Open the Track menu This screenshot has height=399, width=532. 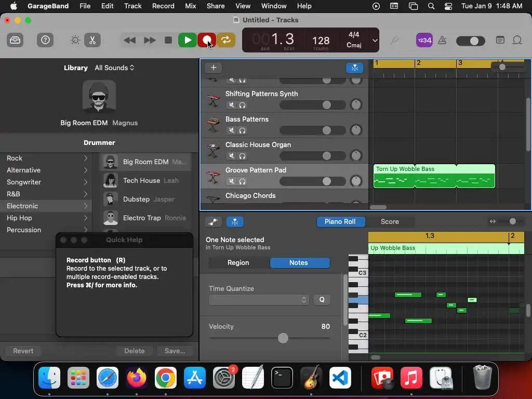[132, 6]
